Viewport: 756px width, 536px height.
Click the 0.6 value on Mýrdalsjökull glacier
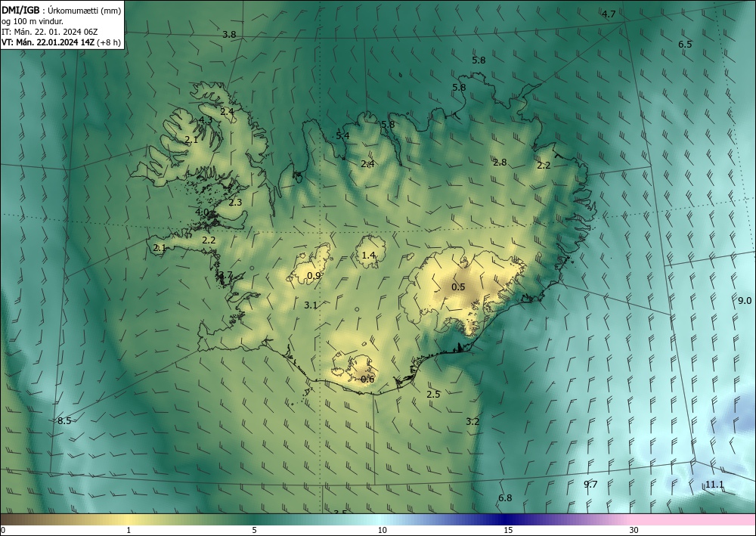367,380
